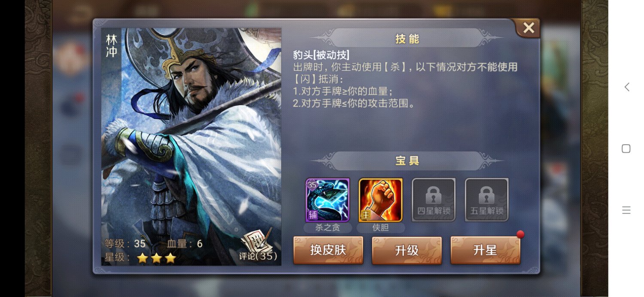Tap the 侠胆 name label
The image size is (644, 297).
coord(380,227)
